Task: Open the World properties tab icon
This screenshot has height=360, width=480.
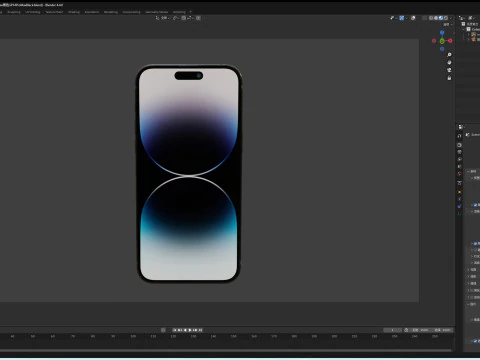Action: 459,173
